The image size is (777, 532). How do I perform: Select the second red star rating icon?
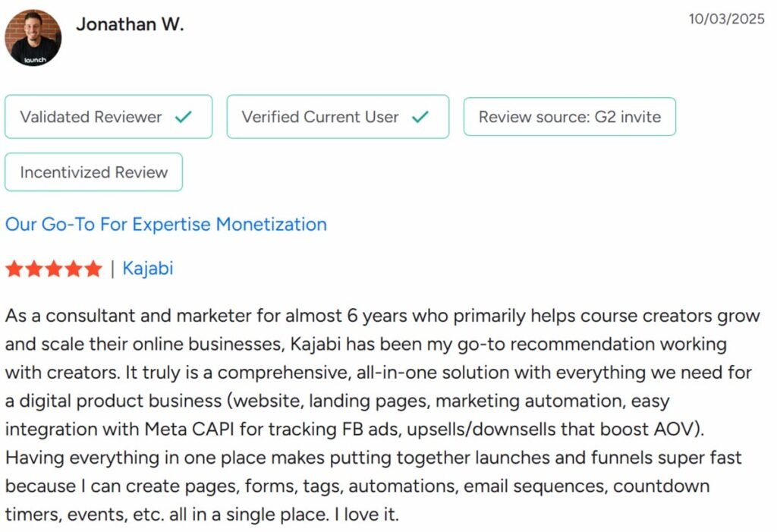pos(34,269)
